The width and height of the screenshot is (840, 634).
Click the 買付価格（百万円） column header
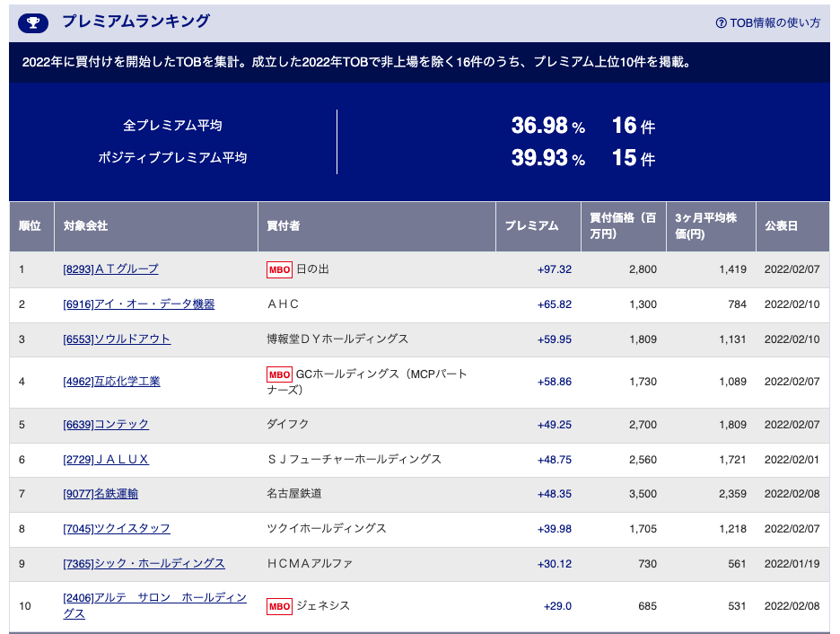pos(624,226)
